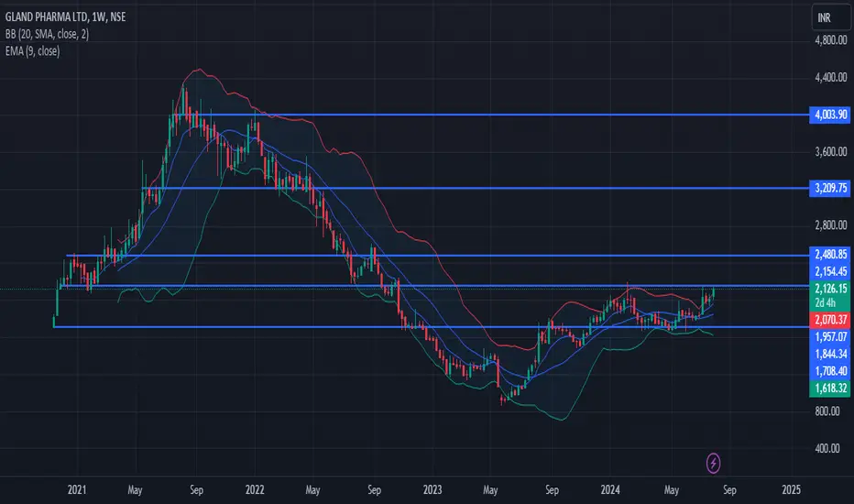Click the 4,003.90 horizontal line price label
The width and height of the screenshot is (854, 504).
829,115
